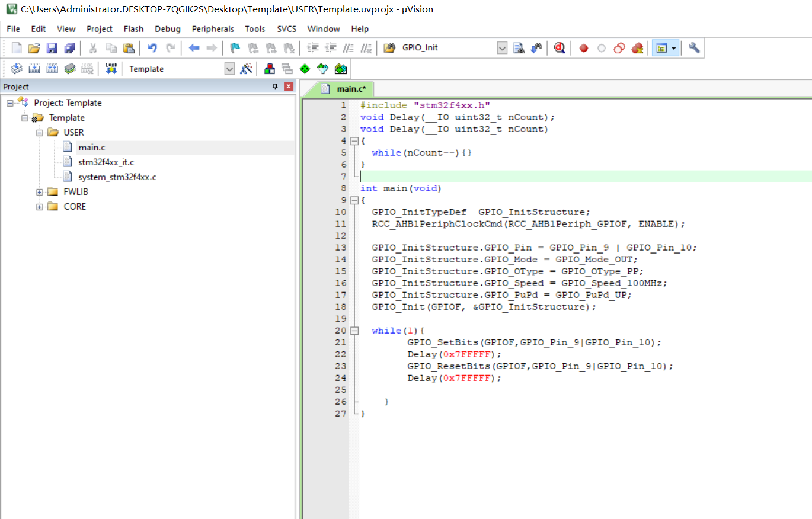812x519 pixels.
Task: Indent the selected lines
Action: tap(313, 48)
